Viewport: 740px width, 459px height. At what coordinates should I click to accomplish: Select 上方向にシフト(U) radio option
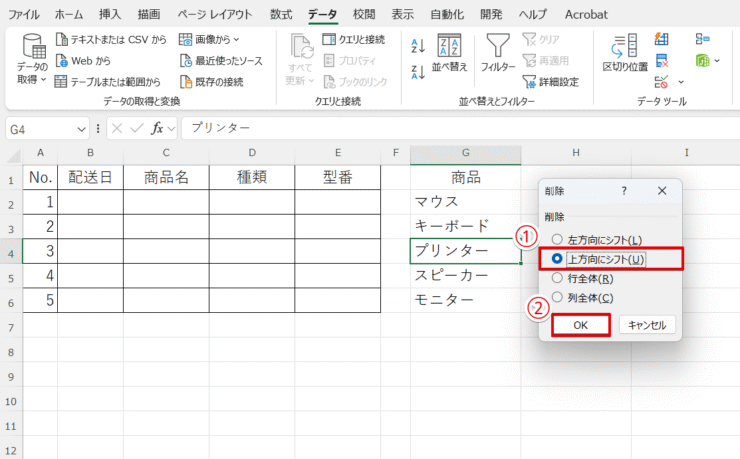click(x=598, y=259)
